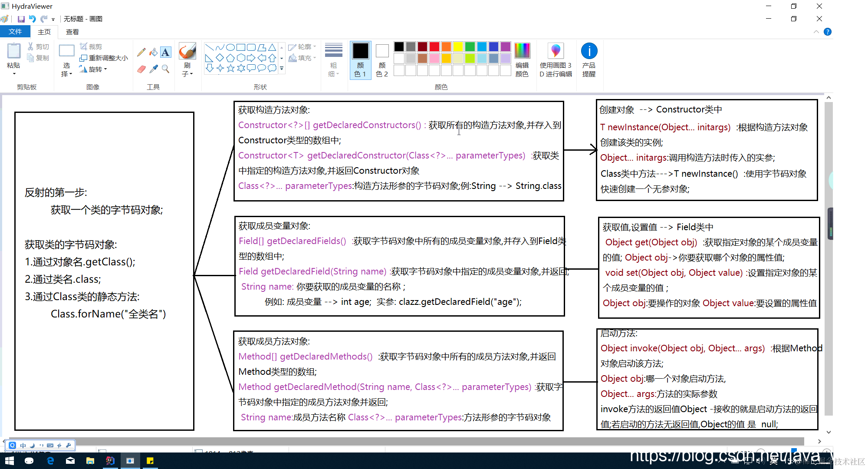Select the Pencil tool
The width and height of the screenshot is (868, 469).
coord(141,53)
